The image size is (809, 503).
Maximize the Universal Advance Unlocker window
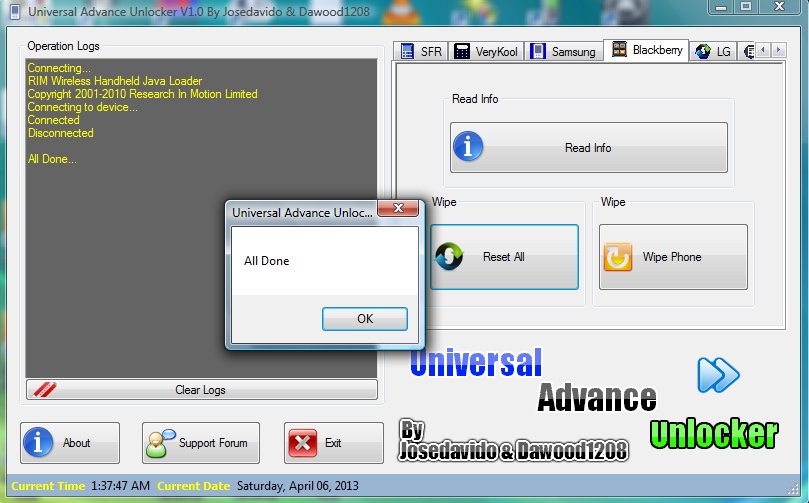746,7
